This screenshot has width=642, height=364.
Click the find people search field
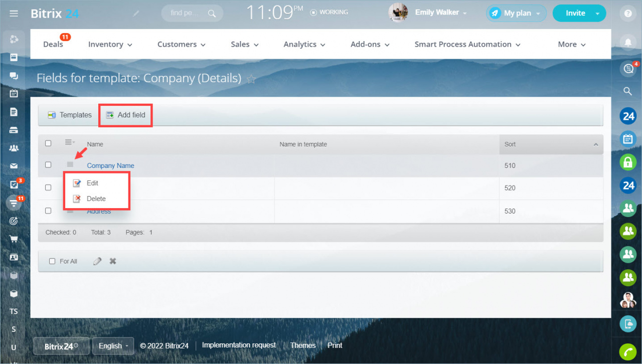[x=192, y=13]
